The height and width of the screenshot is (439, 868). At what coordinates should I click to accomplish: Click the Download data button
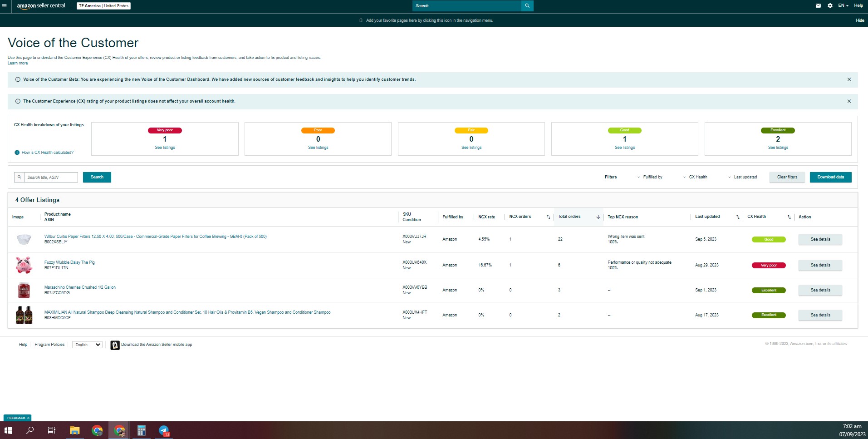click(830, 177)
